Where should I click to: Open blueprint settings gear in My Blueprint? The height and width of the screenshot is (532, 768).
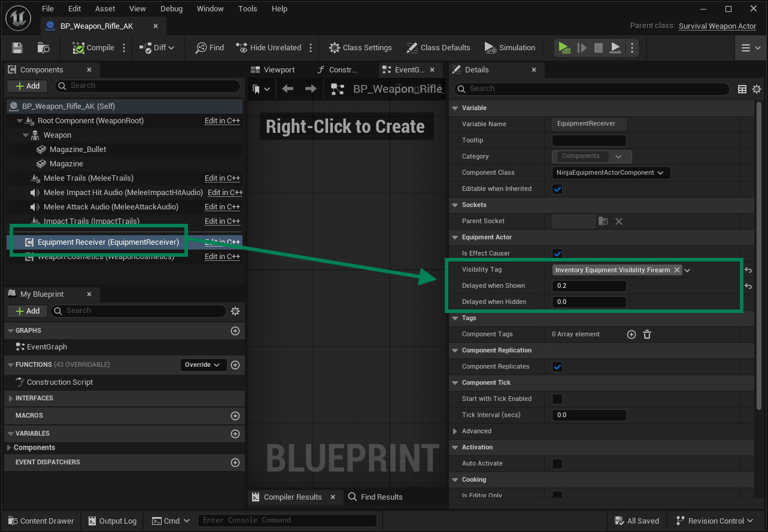pos(235,311)
